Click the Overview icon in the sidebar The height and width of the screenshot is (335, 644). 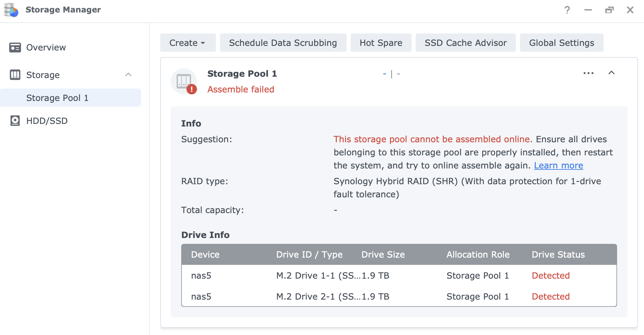pyautogui.click(x=14, y=47)
